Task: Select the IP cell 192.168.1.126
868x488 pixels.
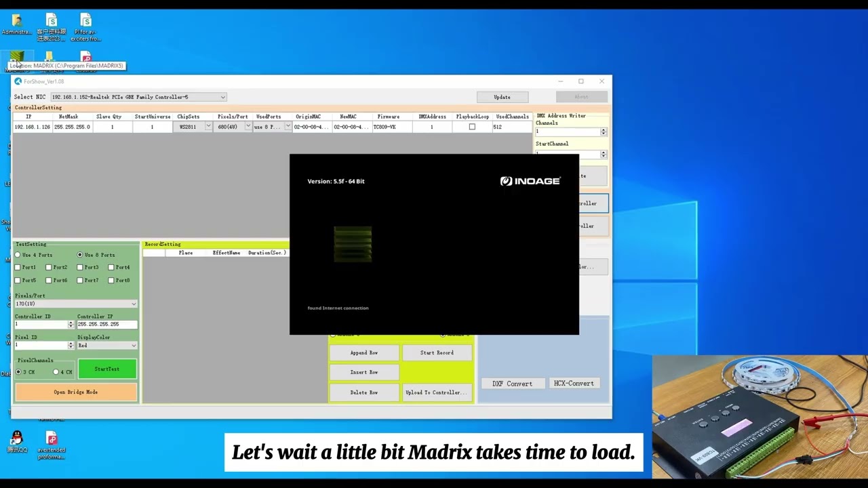Action: point(33,127)
